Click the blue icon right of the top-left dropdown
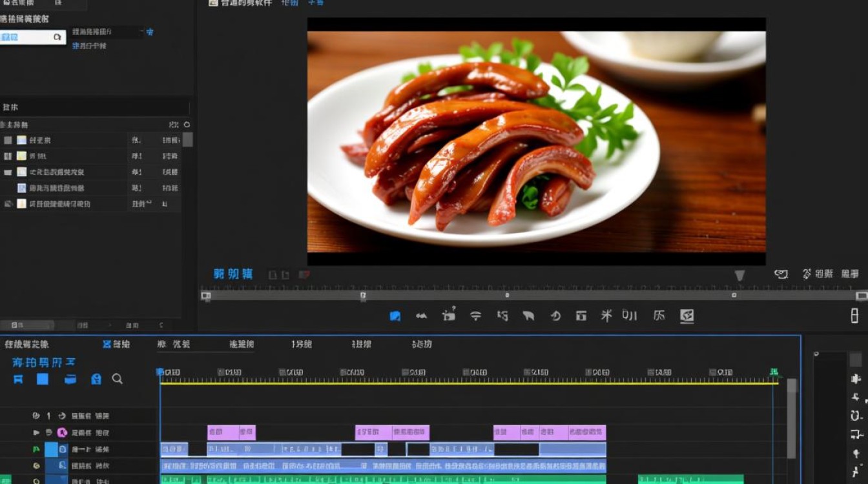This screenshot has height=484, width=868. [150, 32]
